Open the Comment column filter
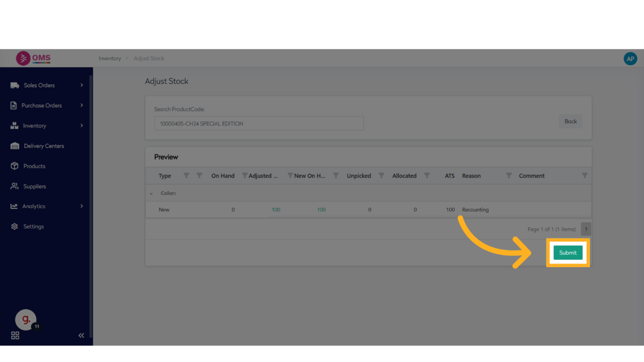 pyautogui.click(x=584, y=176)
